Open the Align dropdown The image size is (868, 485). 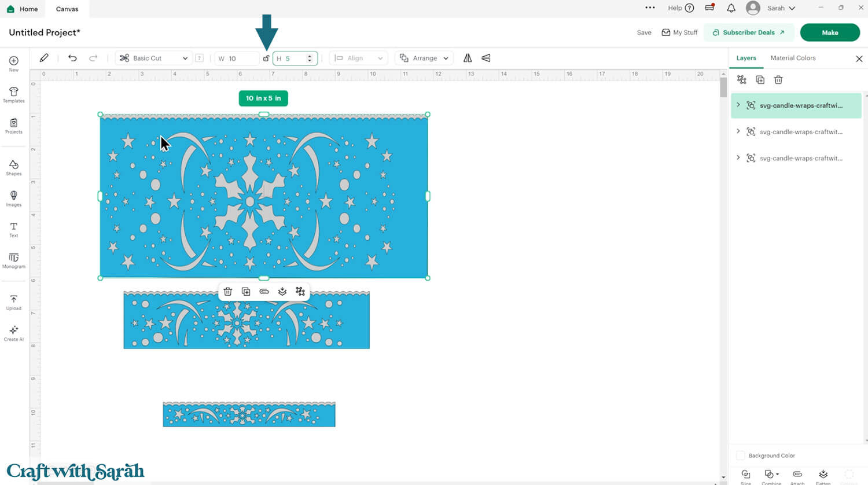pos(359,58)
